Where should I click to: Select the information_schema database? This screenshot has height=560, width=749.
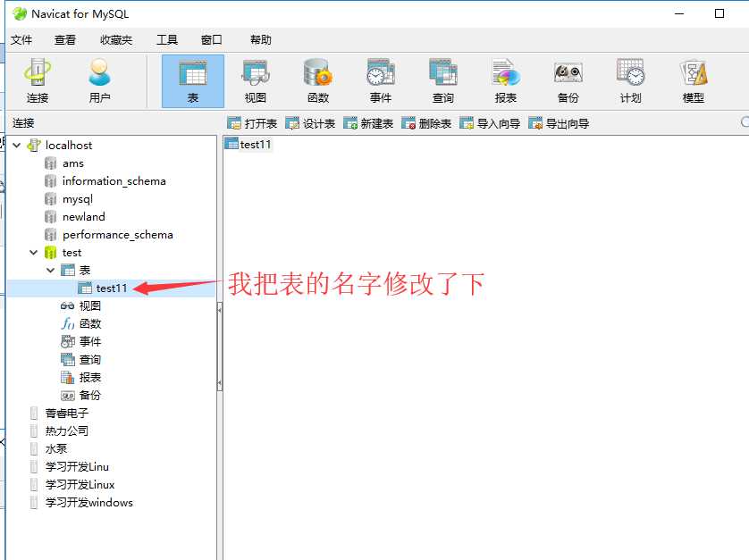[114, 181]
